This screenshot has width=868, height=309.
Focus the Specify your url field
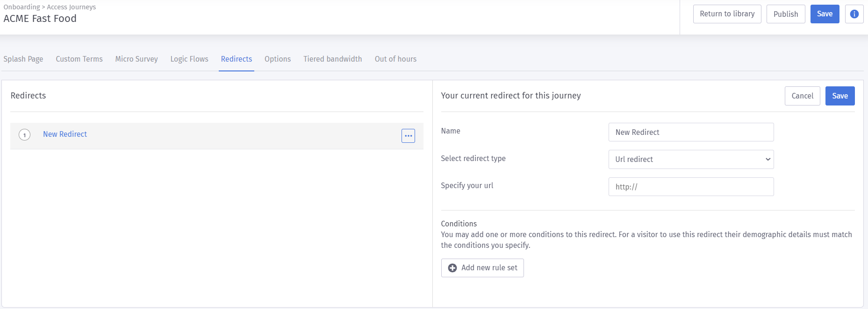[x=691, y=187]
